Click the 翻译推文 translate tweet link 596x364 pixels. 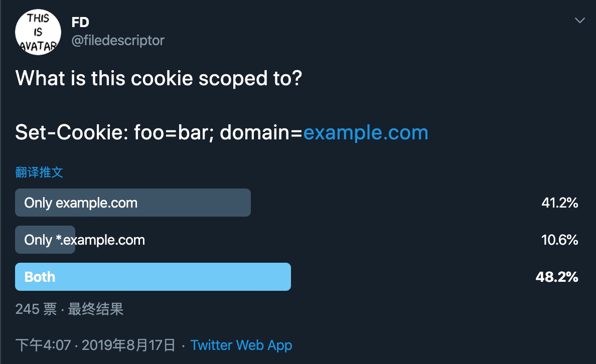39,172
